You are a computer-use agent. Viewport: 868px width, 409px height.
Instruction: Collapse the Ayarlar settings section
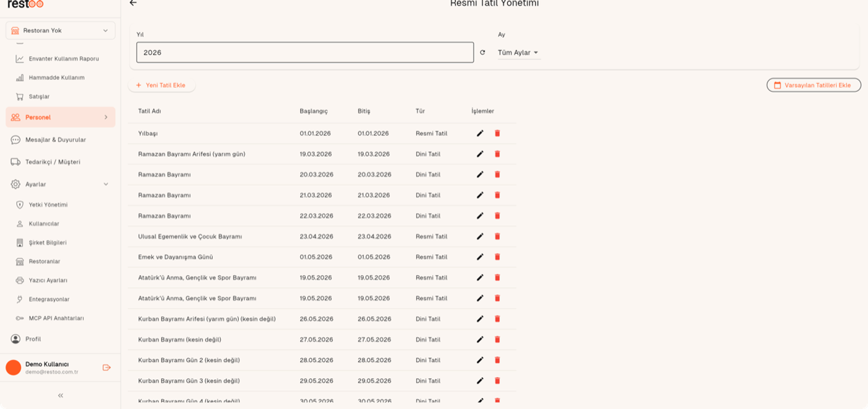point(60,184)
